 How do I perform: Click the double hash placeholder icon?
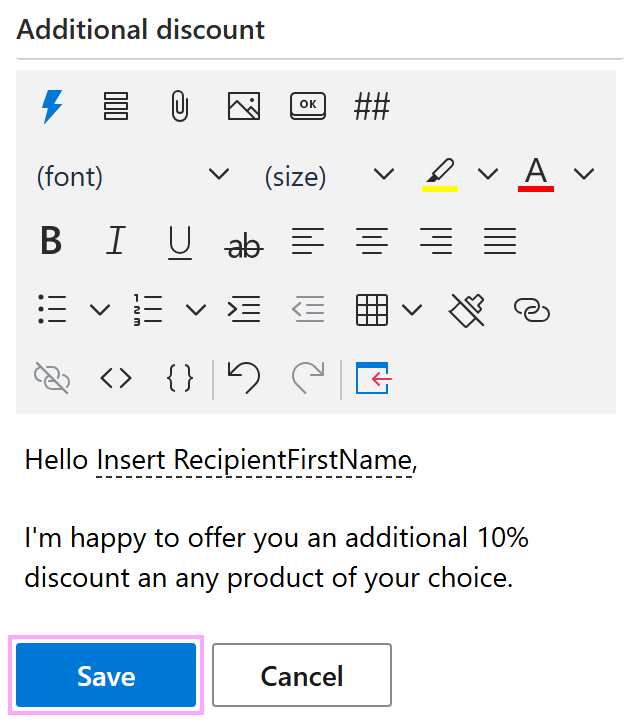(372, 106)
